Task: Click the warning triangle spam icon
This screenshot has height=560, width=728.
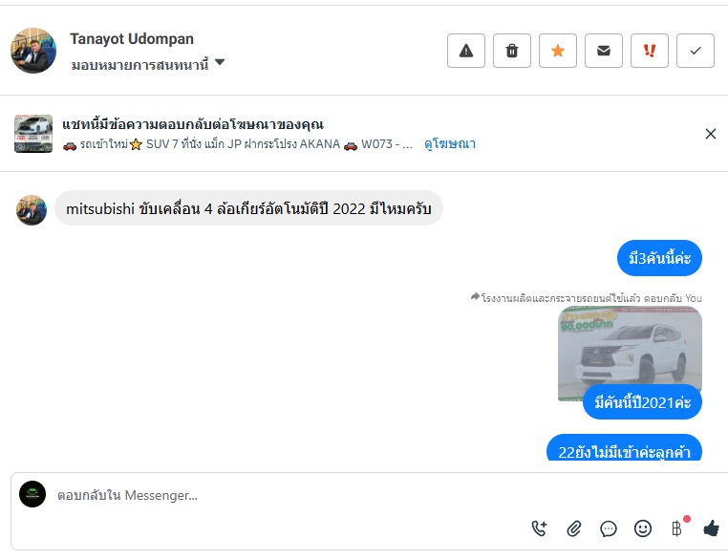Action: (x=465, y=51)
